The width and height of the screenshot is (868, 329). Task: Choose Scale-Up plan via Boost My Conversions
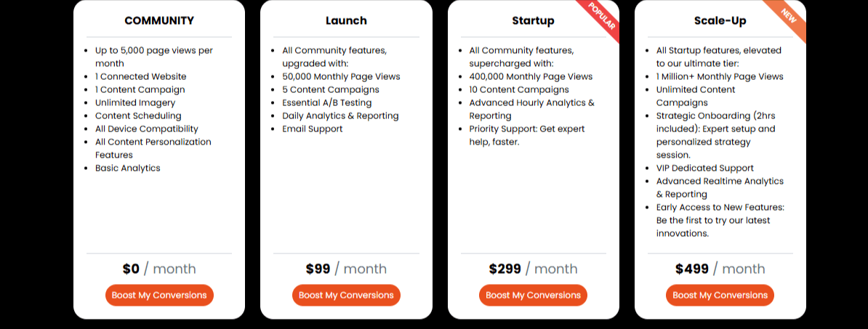[x=720, y=295]
